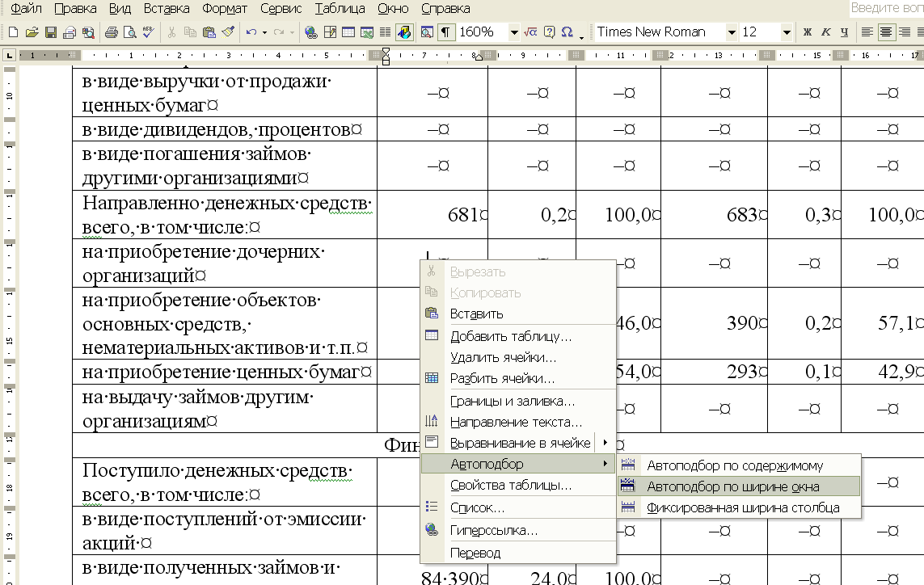924x585 pixels.
Task: Click the Permission/email icon next to Save
Action: pos(70,32)
